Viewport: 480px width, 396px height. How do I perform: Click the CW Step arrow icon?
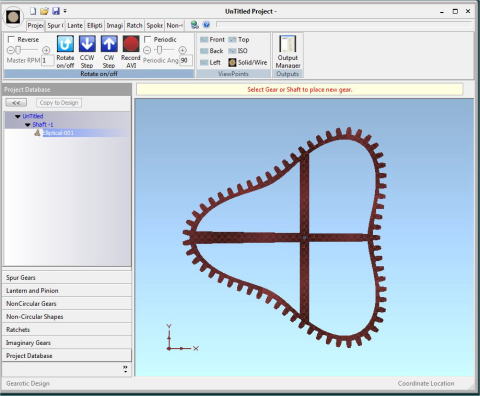pos(109,44)
